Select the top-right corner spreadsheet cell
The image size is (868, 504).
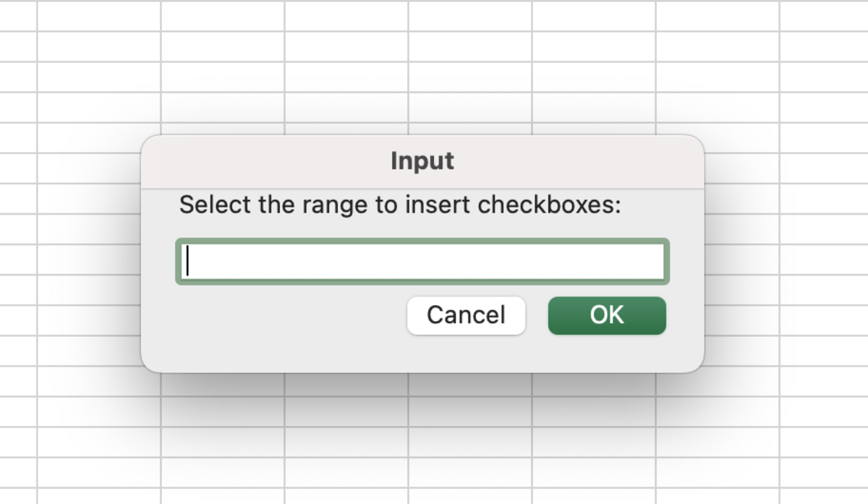pos(824,15)
